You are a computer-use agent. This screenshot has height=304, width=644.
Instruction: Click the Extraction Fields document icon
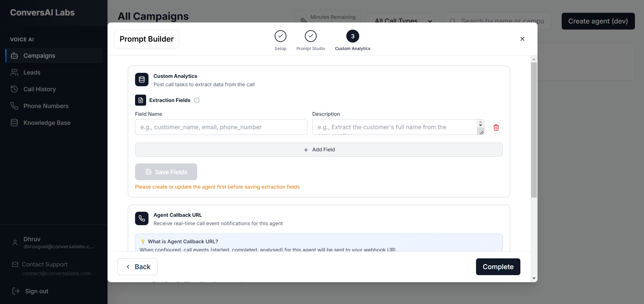pos(140,100)
